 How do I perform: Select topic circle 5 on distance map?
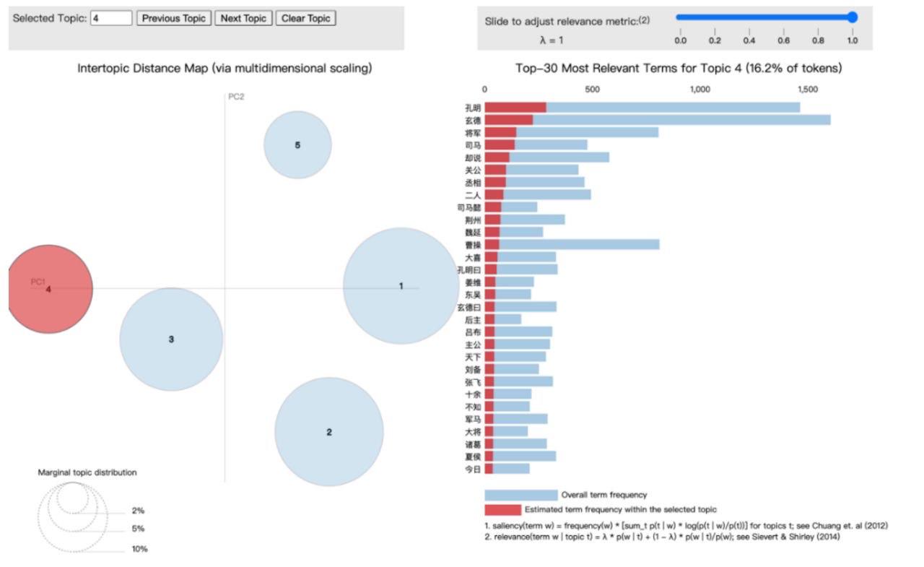(x=297, y=144)
